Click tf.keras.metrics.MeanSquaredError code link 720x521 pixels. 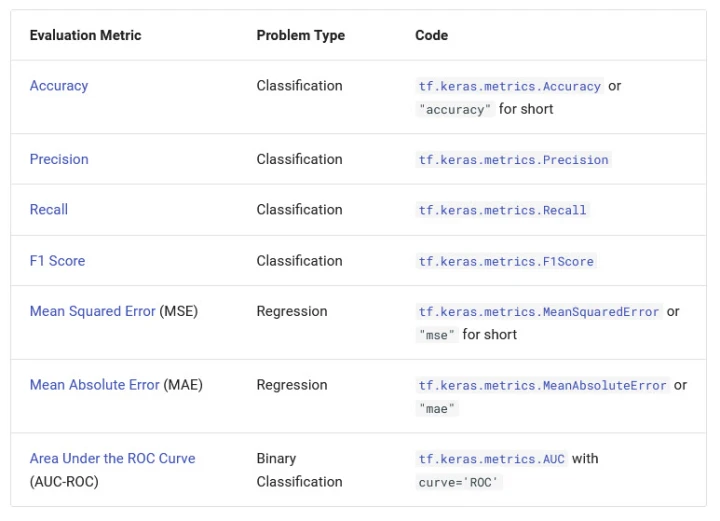539,312
